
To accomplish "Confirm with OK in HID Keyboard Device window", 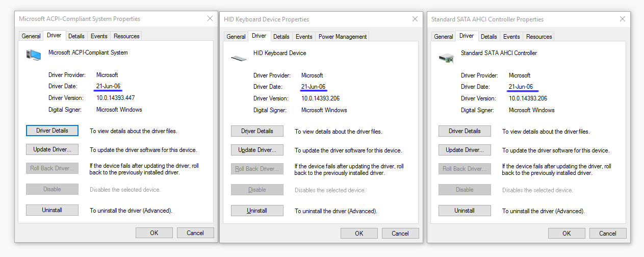I will coord(359,233).
